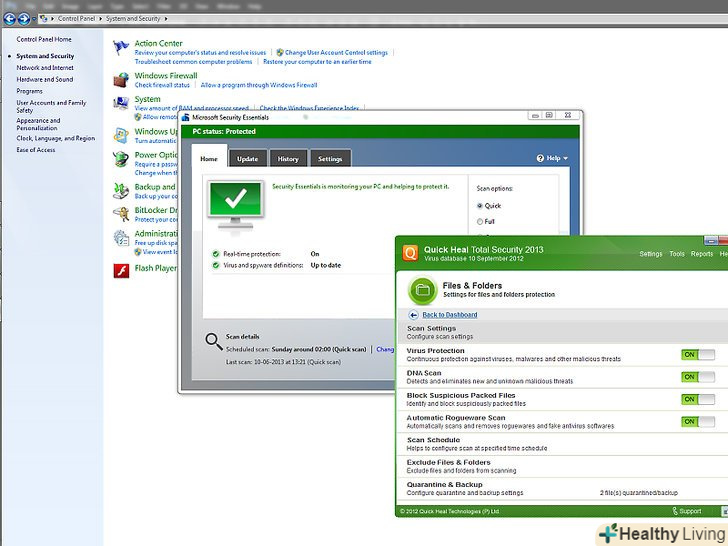The height and width of the screenshot is (546, 728).
Task: Open Troubleshoot common computer problems link
Action: click(193, 61)
